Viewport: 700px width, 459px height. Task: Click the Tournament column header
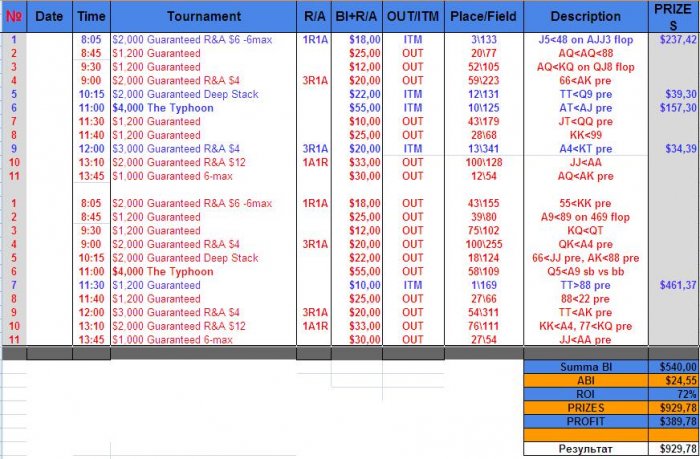[204, 17]
